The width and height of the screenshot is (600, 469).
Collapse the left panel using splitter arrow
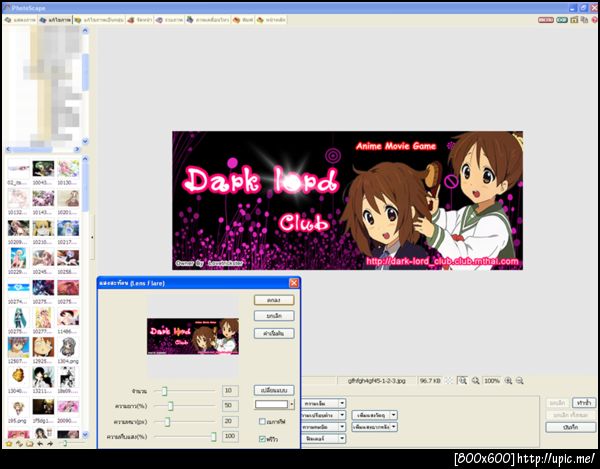tap(92, 237)
